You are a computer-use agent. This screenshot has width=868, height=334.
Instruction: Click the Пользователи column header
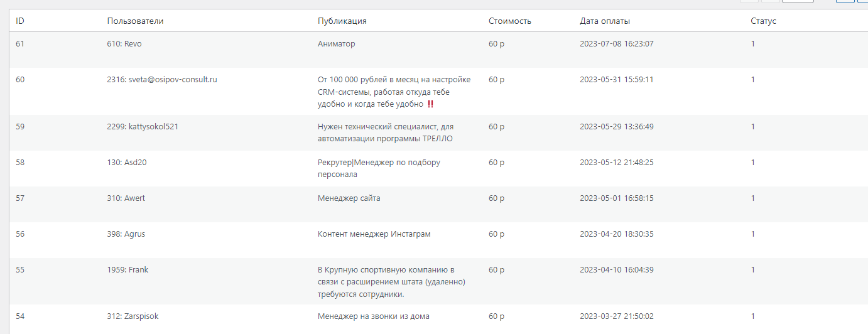click(x=135, y=21)
